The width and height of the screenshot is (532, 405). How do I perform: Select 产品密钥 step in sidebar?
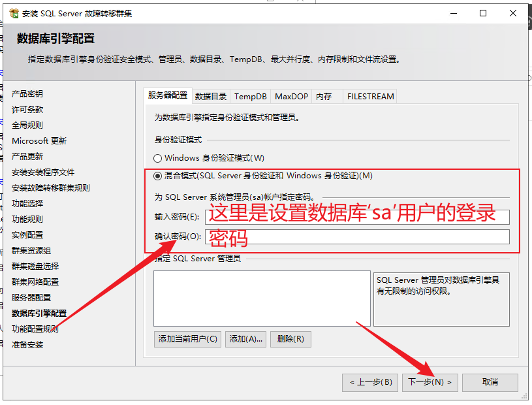click(x=27, y=93)
